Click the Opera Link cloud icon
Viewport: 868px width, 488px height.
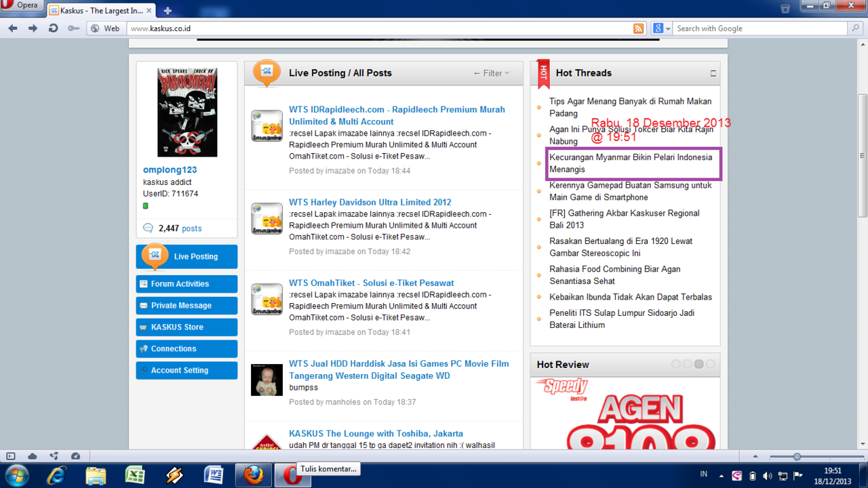tap(32, 456)
